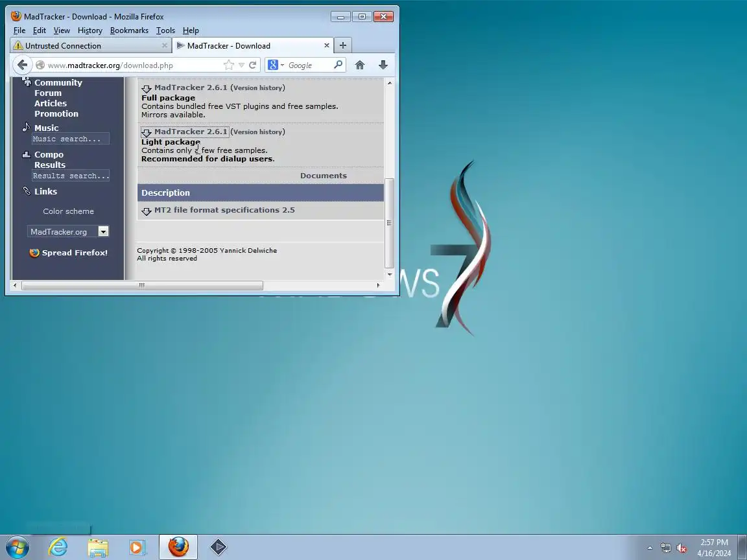Click the Spread Firefox! link
747x560 pixels.
pyautogui.click(x=75, y=253)
